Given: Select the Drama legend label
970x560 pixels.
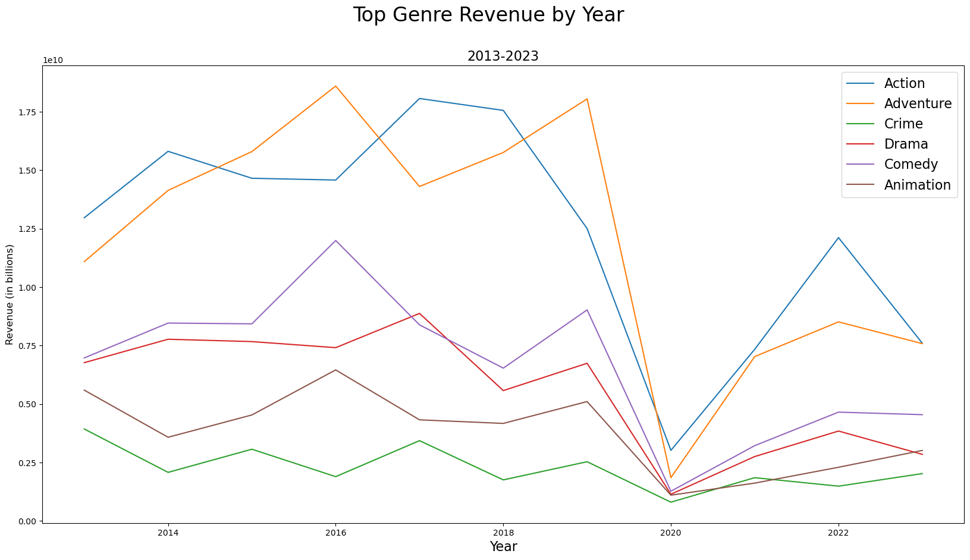Looking at the screenshot, I should coord(906,144).
